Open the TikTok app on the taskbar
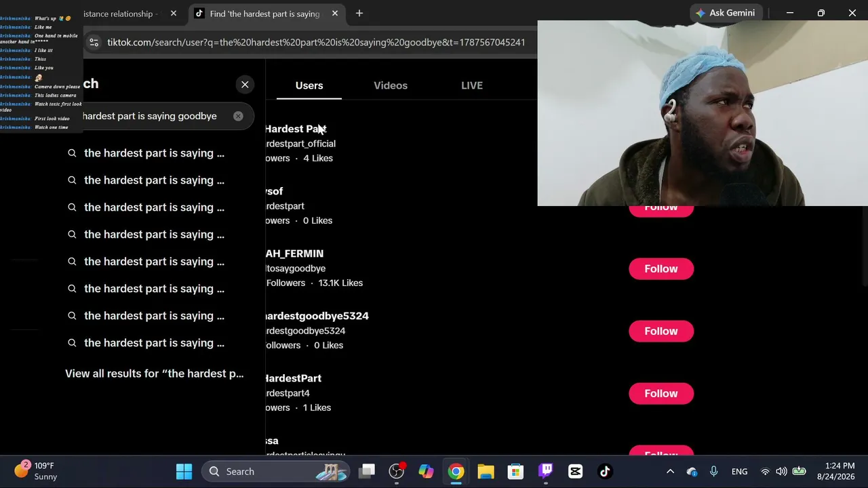Screen dimensions: 868x488 [x=605, y=472]
